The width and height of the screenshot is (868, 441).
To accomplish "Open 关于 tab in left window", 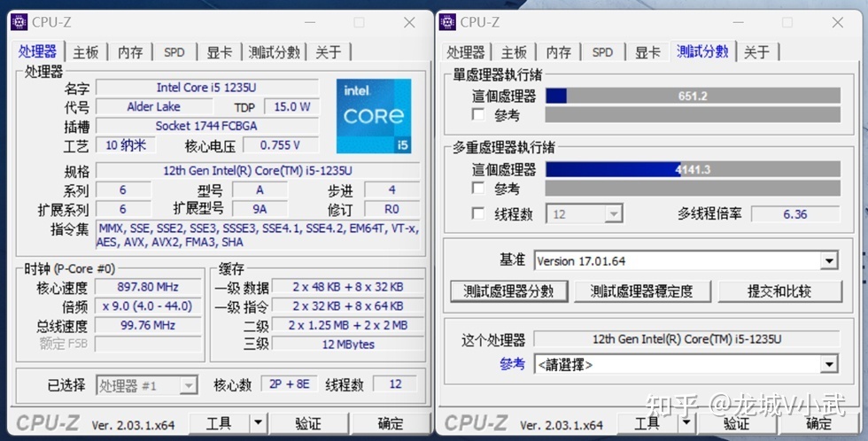I will point(329,52).
